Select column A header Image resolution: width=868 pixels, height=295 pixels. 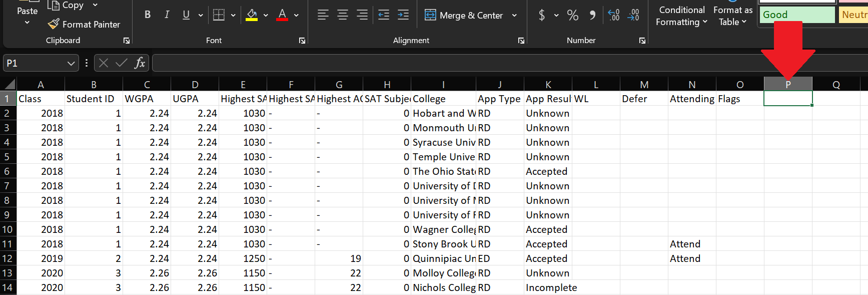tap(41, 85)
